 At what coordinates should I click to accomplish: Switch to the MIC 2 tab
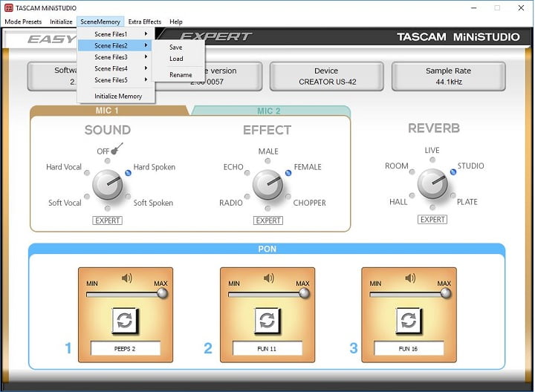click(270, 111)
